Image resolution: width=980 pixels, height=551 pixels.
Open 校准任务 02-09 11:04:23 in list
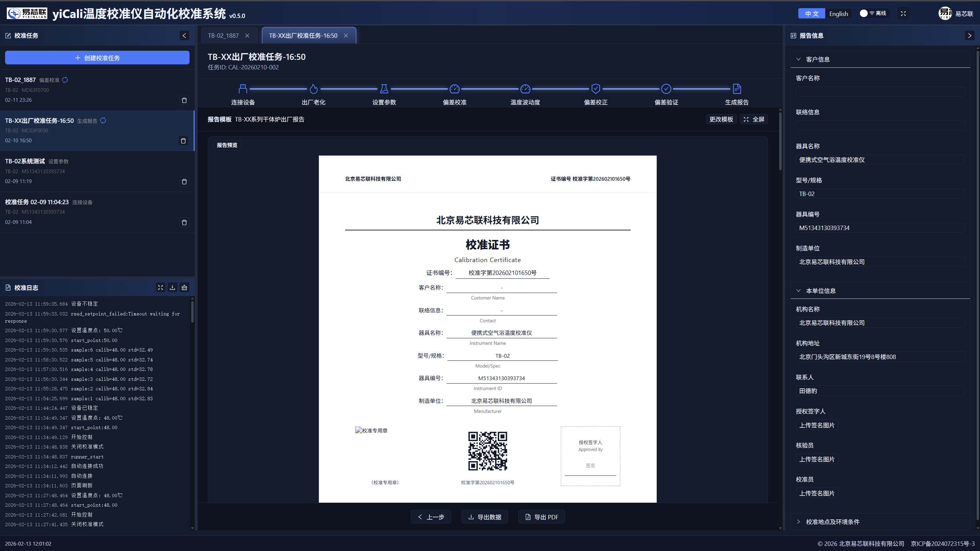[97, 212]
